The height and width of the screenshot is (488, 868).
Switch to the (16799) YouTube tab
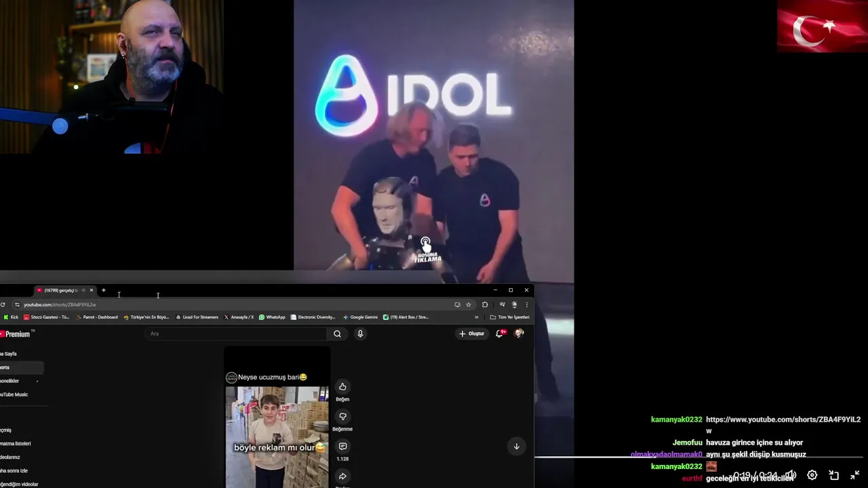click(61, 290)
